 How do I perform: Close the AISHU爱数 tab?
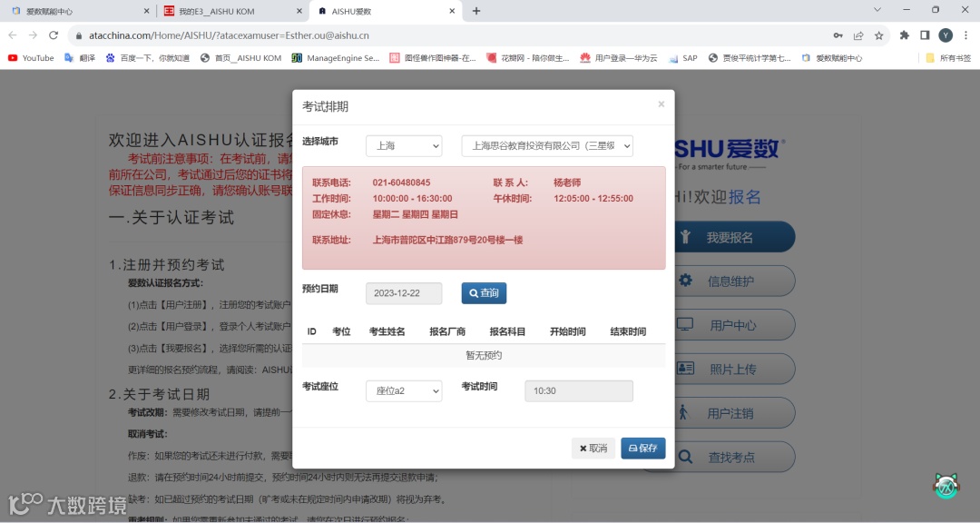[452, 11]
